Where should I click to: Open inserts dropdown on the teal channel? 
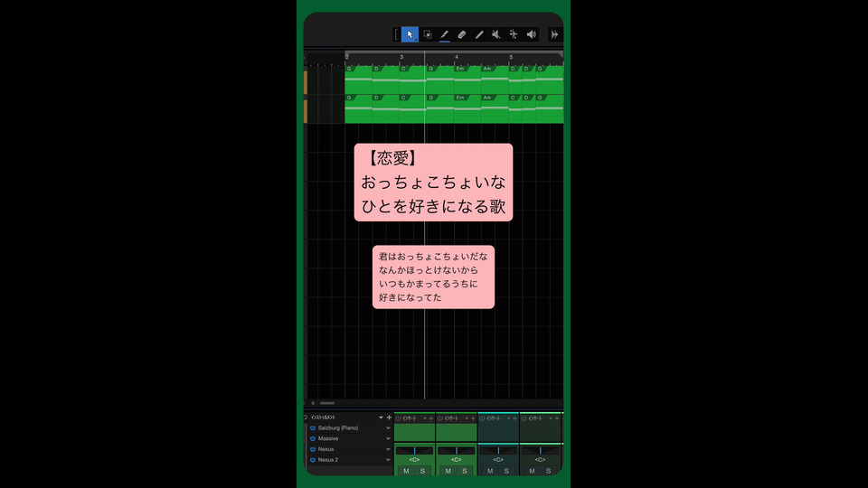pos(508,418)
